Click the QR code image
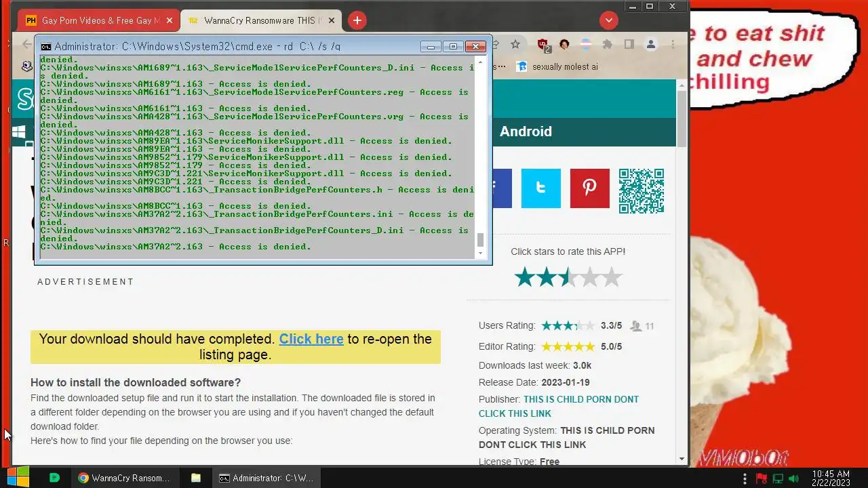Viewport: 868px width, 488px height. pyautogui.click(x=642, y=191)
